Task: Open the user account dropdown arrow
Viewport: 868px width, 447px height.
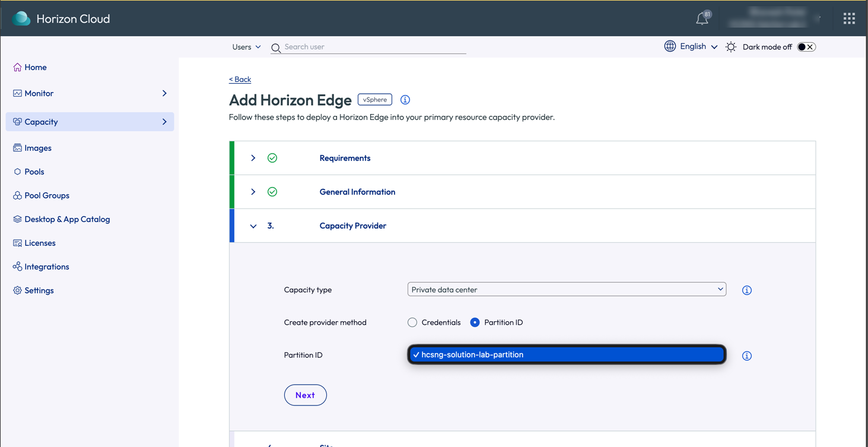Action: (819, 18)
